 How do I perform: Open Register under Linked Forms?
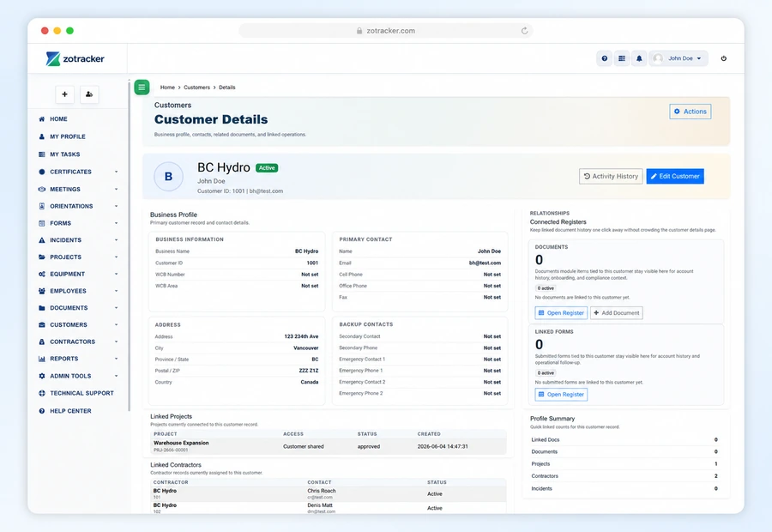click(x=561, y=395)
